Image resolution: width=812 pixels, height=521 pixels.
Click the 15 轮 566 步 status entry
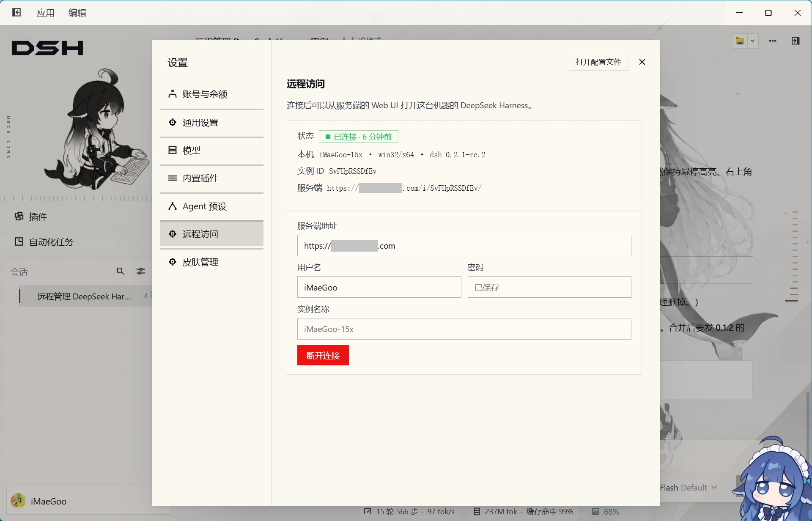(409, 511)
